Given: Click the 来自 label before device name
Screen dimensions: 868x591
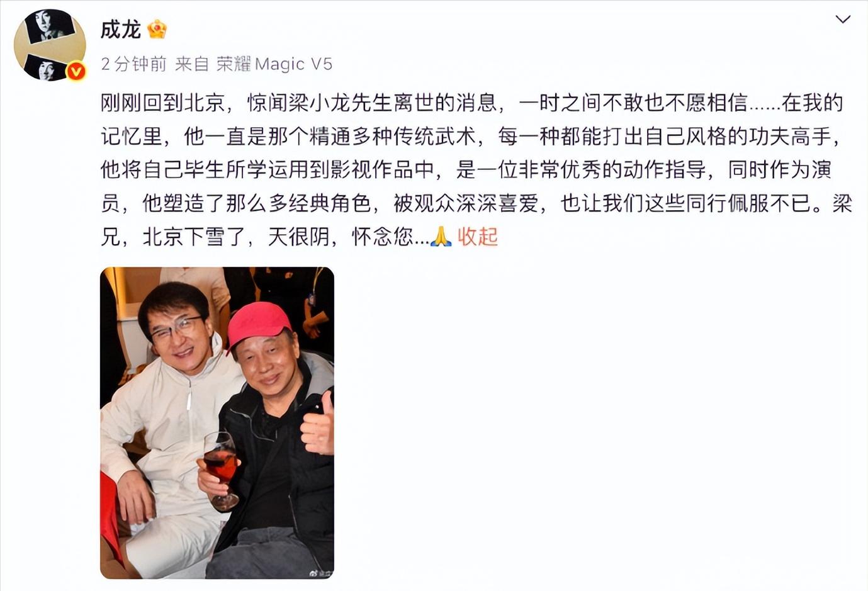Looking at the screenshot, I should (x=192, y=64).
